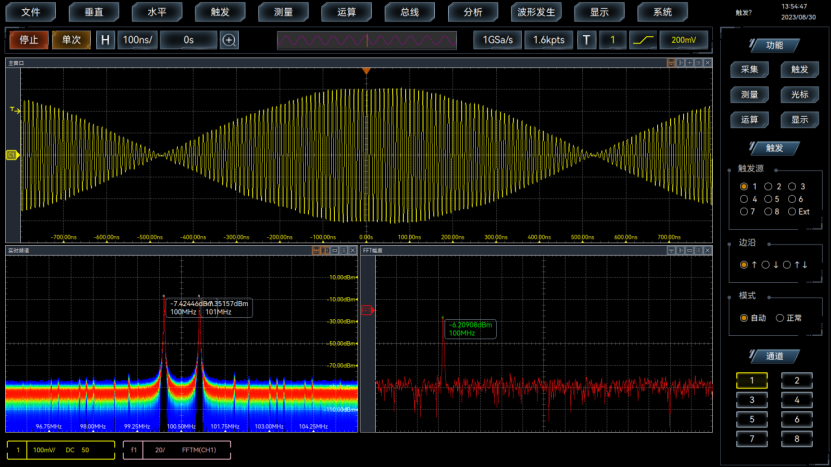This screenshot has width=831, height=467.
Task: Click the yellow channel 1 ground marker
Action: click(x=11, y=155)
